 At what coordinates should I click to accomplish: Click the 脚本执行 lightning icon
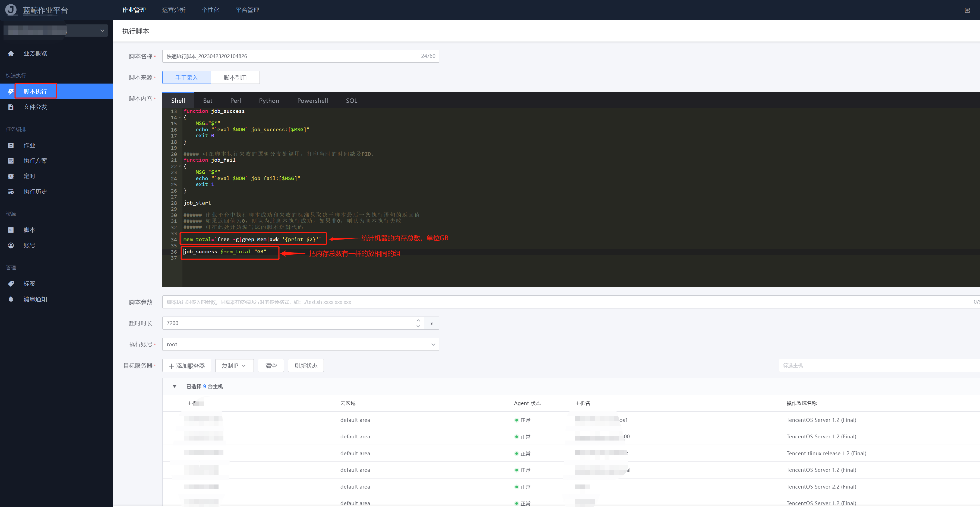click(11, 92)
